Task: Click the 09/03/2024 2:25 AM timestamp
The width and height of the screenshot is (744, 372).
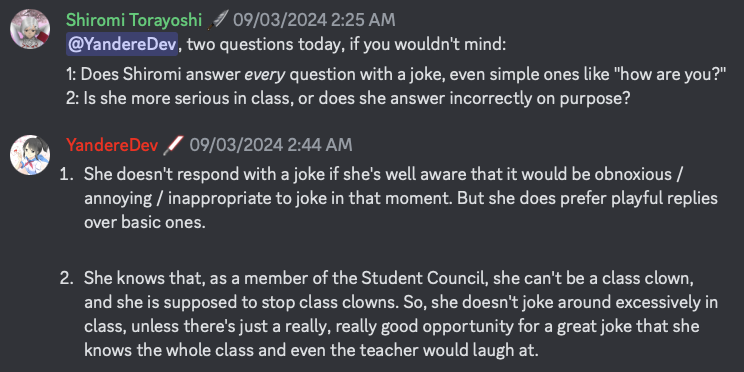Action: coord(314,20)
